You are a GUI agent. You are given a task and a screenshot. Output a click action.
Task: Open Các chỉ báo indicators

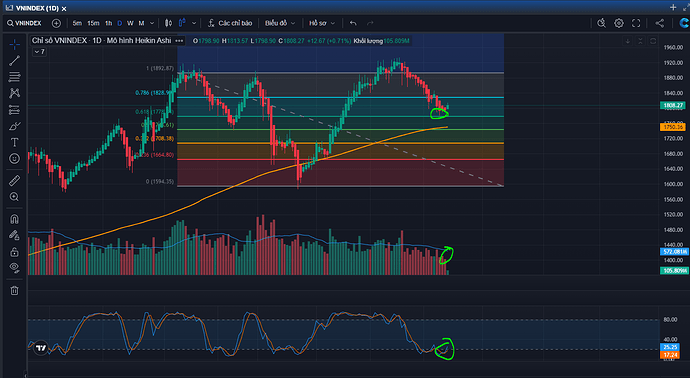(231, 23)
